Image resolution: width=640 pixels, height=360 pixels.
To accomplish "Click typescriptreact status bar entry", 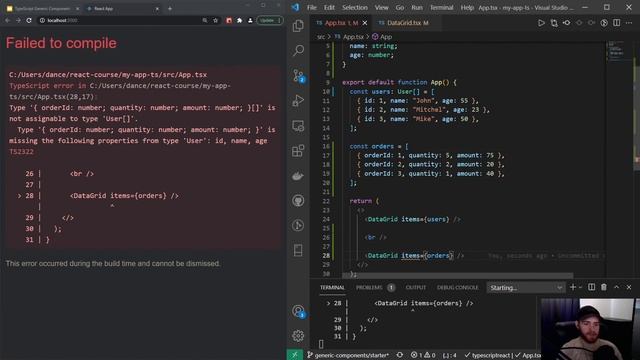I will coord(487,355).
